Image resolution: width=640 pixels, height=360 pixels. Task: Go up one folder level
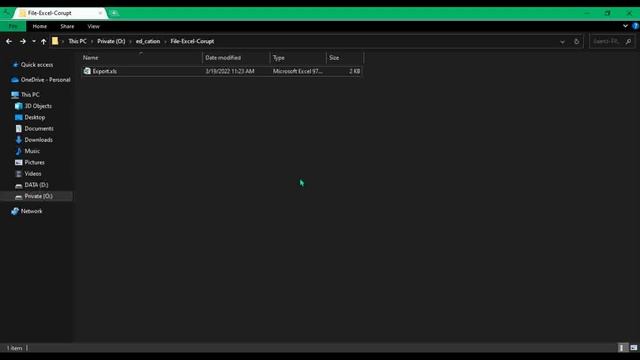[x=43, y=41]
